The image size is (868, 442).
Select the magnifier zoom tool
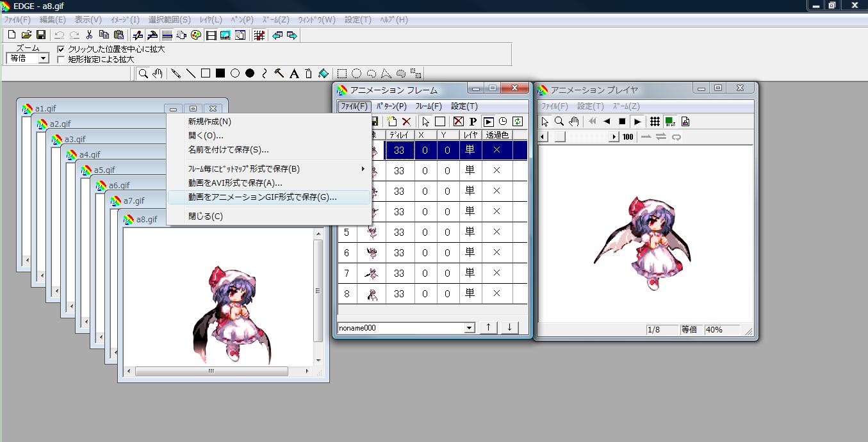[x=143, y=74]
